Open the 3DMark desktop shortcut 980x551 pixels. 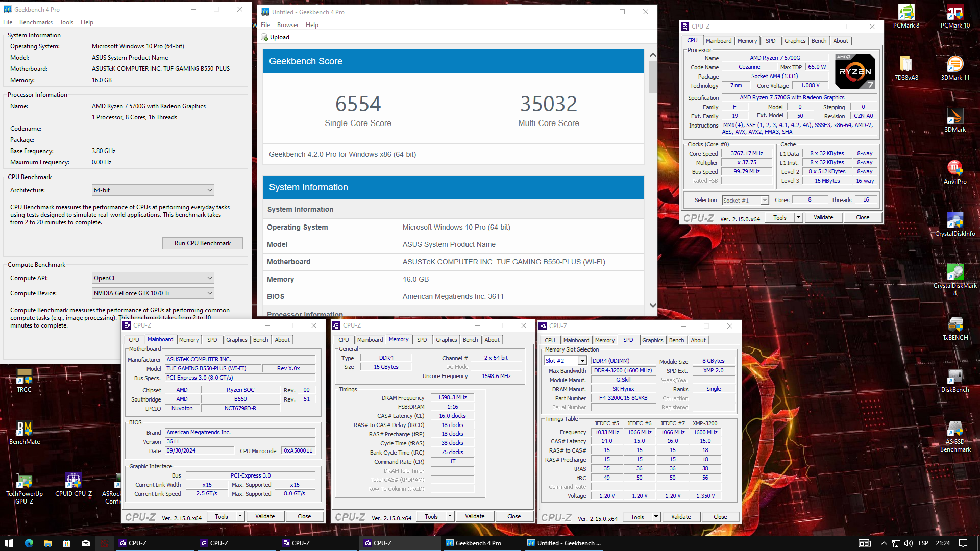955,120
